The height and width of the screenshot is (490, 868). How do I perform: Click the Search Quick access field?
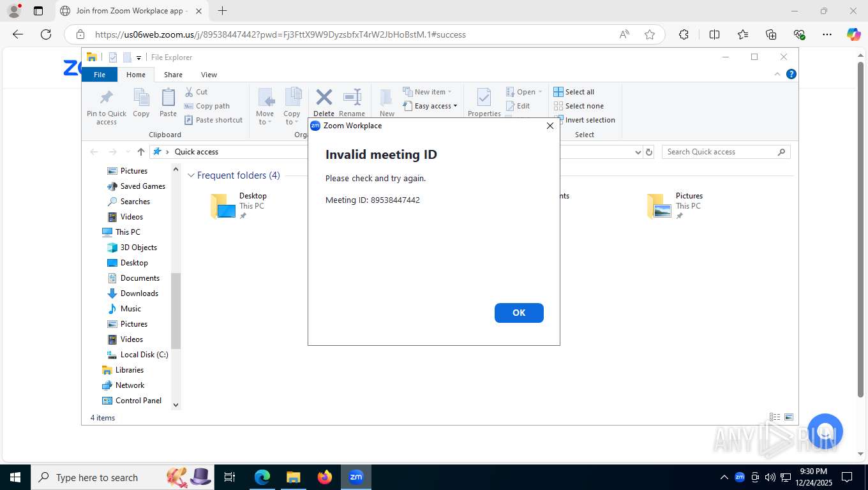coord(726,152)
